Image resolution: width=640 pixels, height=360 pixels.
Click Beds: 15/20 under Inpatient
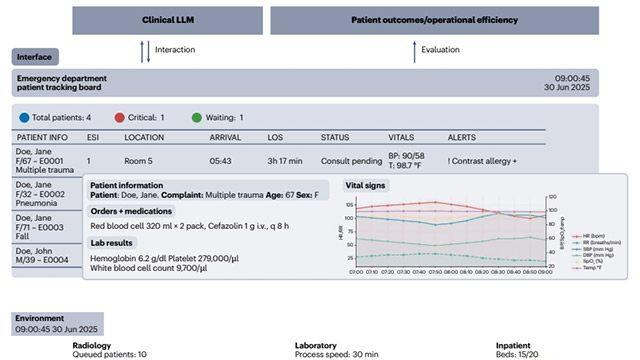pyautogui.click(x=517, y=355)
